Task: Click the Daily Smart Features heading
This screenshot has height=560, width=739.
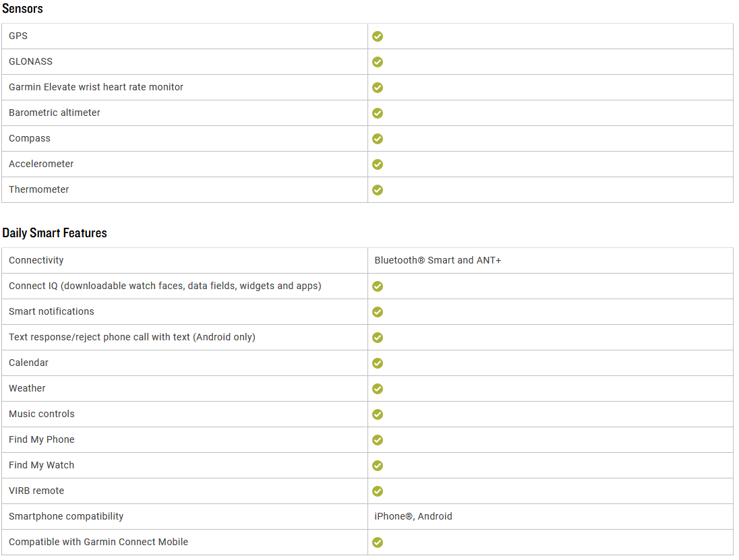Action: (x=55, y=232)
